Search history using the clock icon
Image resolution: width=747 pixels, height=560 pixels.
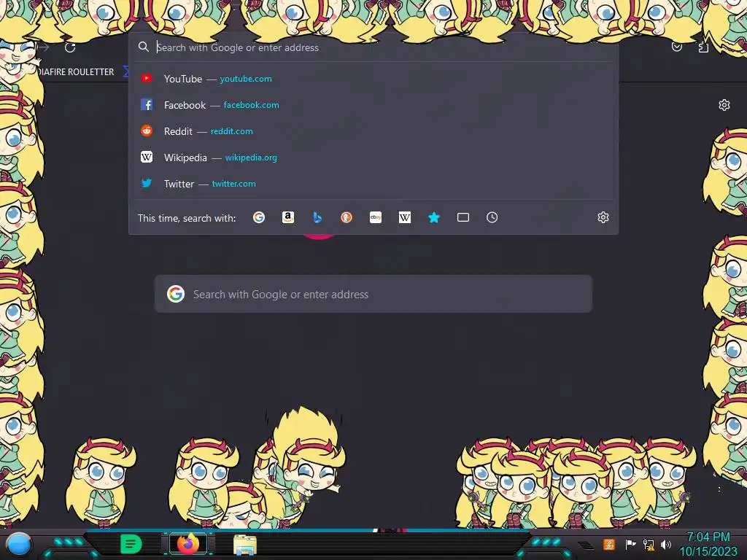point(492,217)
